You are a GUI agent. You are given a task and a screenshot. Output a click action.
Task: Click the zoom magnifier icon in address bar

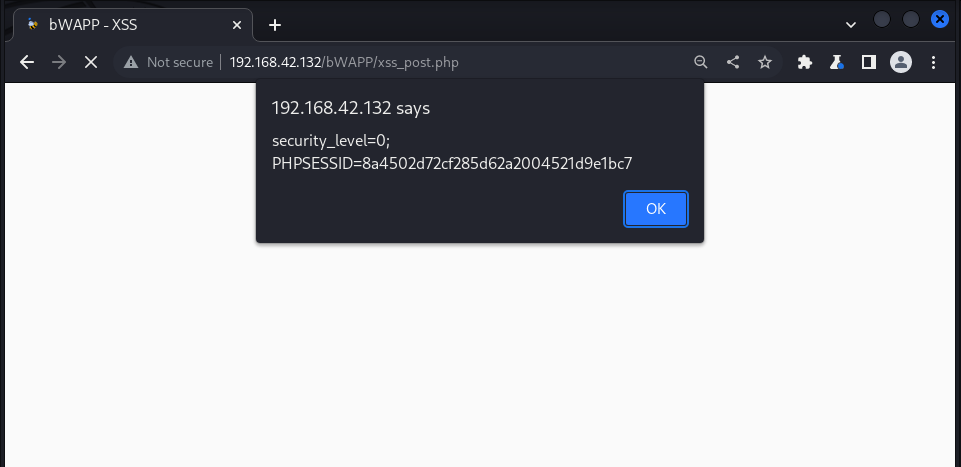coord(701,62)
